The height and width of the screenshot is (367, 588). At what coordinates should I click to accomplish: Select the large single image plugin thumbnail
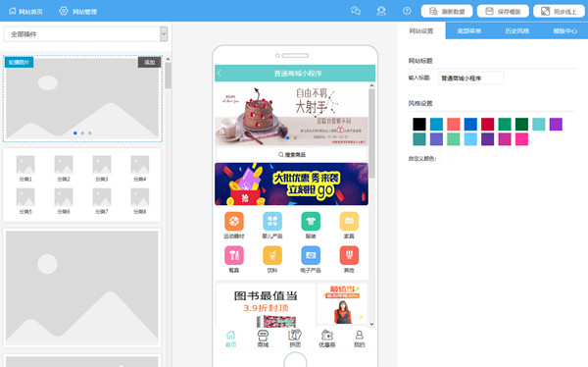pos(82,288)
